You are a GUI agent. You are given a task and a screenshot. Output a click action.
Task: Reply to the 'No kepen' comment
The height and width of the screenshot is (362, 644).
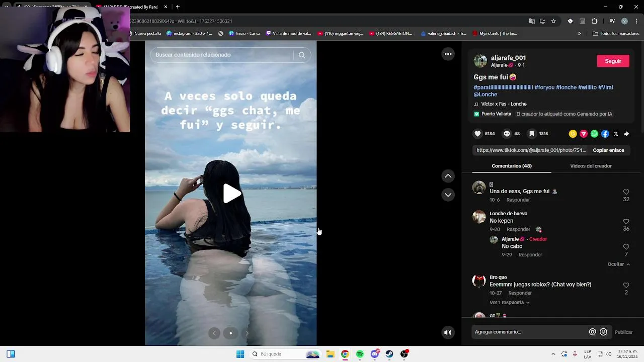[x=518, y=229]
